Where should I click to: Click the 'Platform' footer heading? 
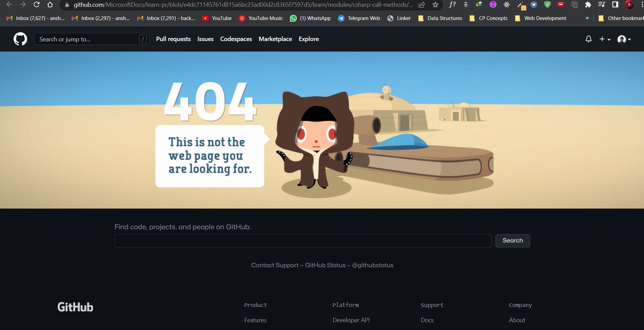[346, 305]
